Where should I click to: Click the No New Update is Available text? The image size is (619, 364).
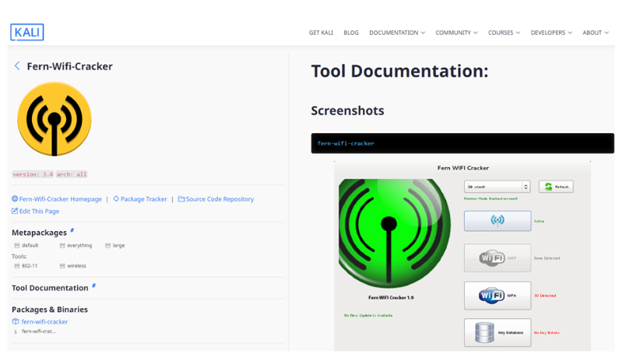(368, 316)
